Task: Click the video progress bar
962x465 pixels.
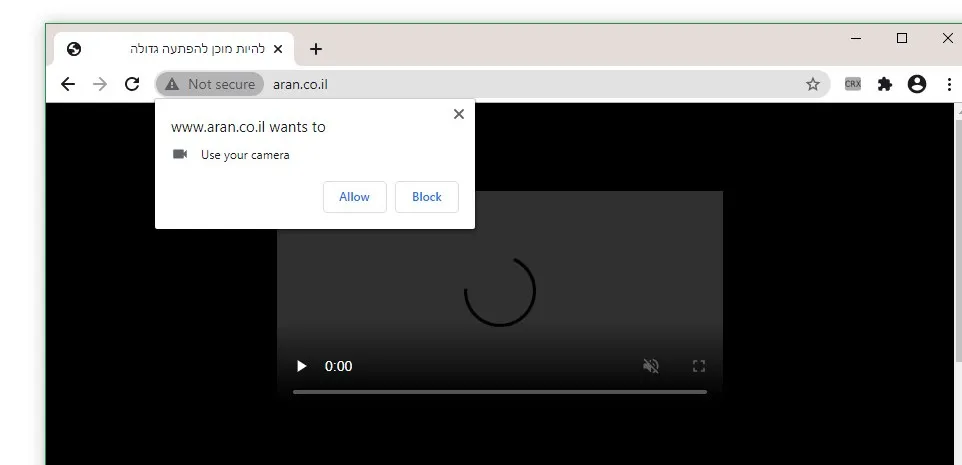Action: 500,392
